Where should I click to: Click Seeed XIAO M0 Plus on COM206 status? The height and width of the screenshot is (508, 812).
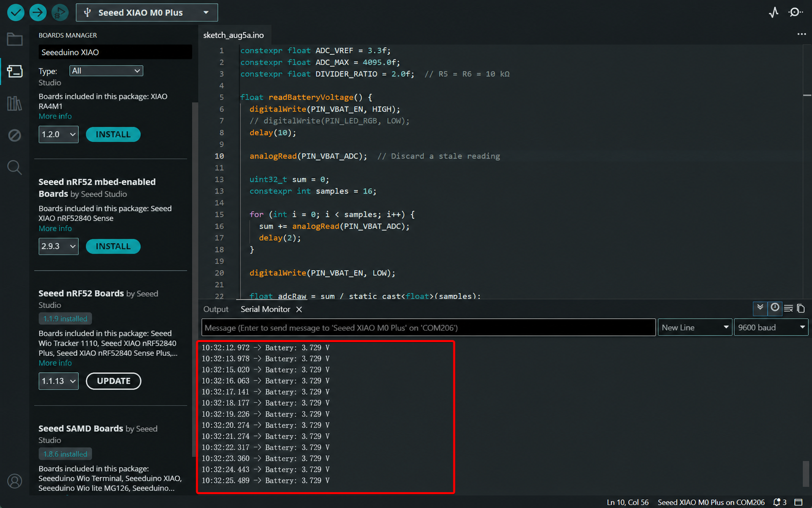[x=711, y=502]
